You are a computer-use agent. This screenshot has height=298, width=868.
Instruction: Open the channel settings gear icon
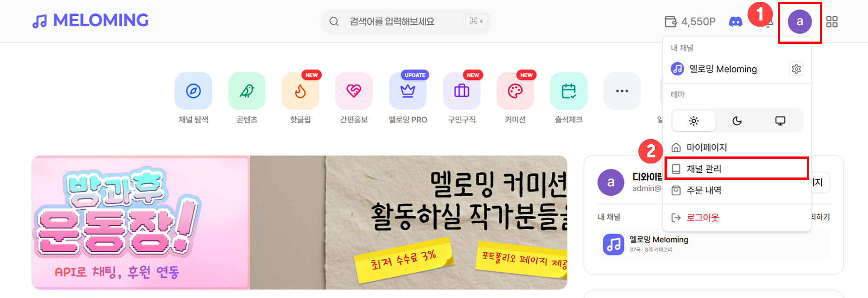796,69
